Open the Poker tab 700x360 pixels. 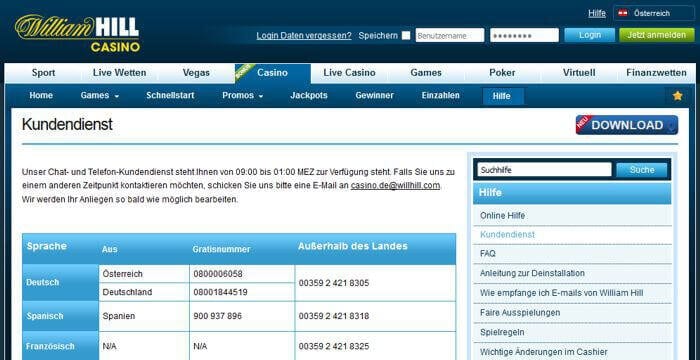pyautogui.click(x=502, y=73)
